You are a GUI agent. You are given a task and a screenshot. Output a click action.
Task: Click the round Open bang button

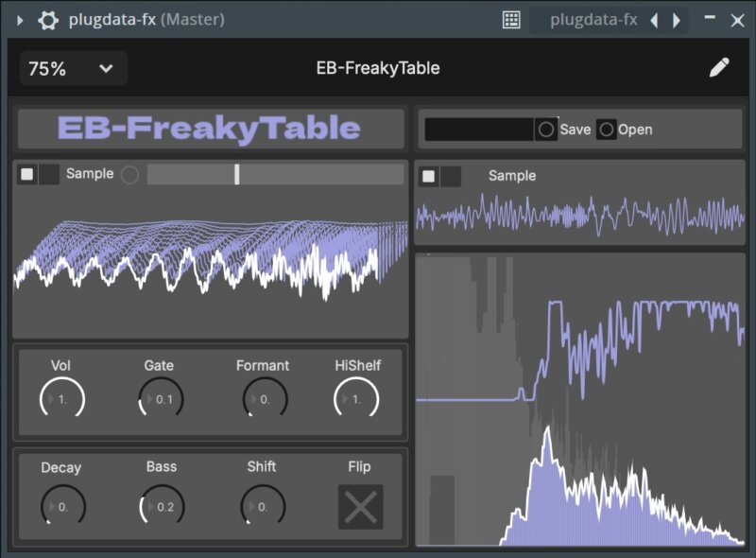(x=607, y=130)
